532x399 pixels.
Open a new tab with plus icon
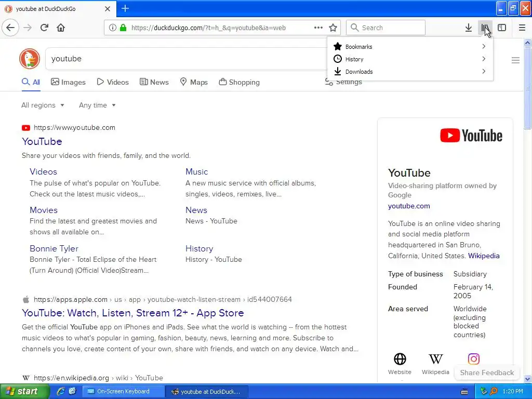tap(125, 8)
